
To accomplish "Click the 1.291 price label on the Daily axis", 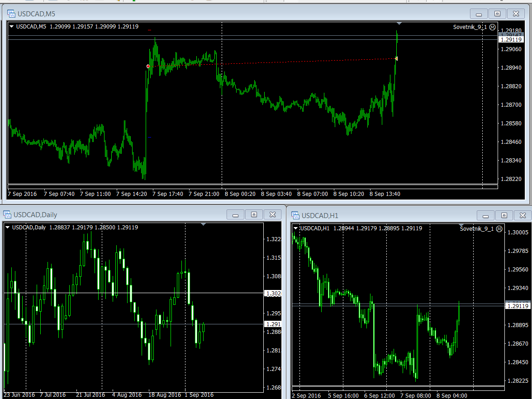I will (273, 324).
